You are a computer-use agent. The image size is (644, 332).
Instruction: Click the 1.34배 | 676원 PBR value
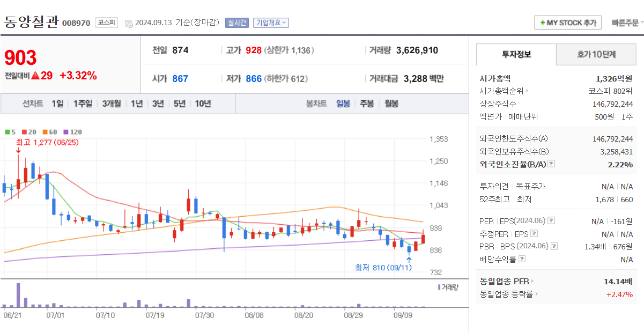pos(609,246)
